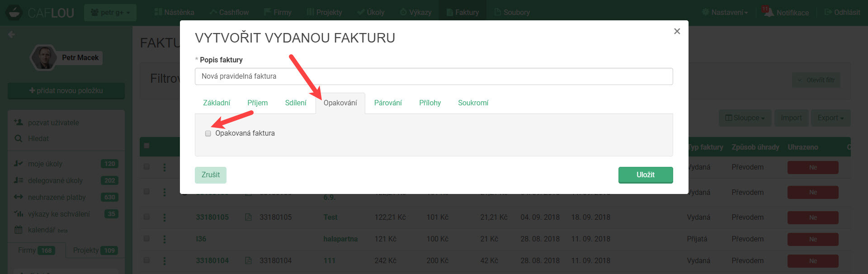Switch to the Přílohy tab
This screenshot has height=274, width=868.
click(x=429, y=103)
